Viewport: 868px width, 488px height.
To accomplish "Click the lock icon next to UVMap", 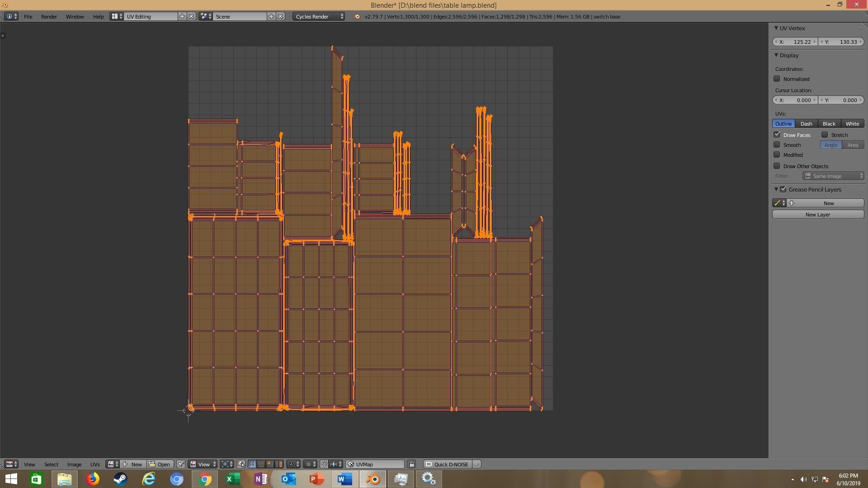I will click(x=411, y=464).
